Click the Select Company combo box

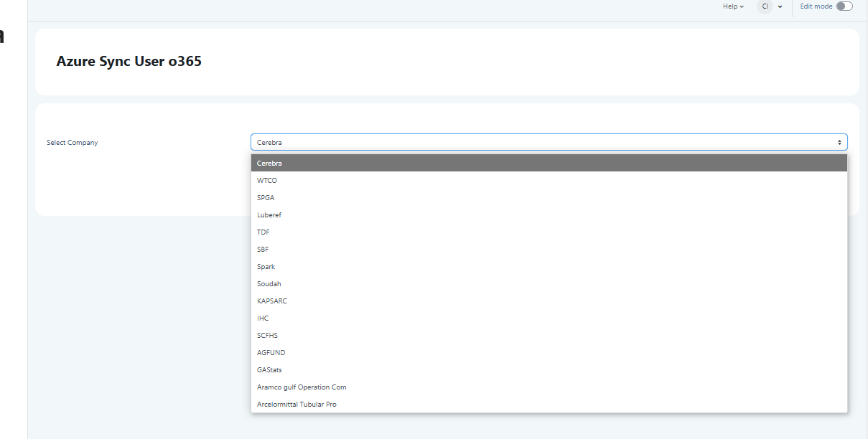click(x=549, y=142)
